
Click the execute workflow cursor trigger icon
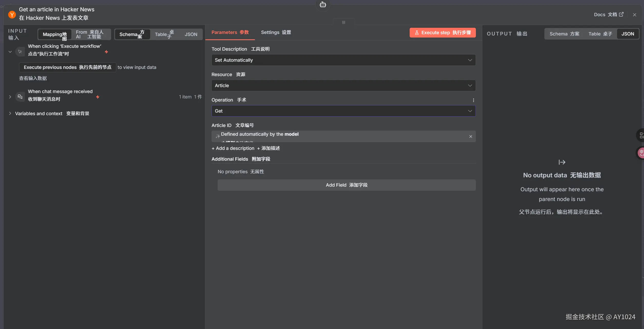click(x=20, y=52)
